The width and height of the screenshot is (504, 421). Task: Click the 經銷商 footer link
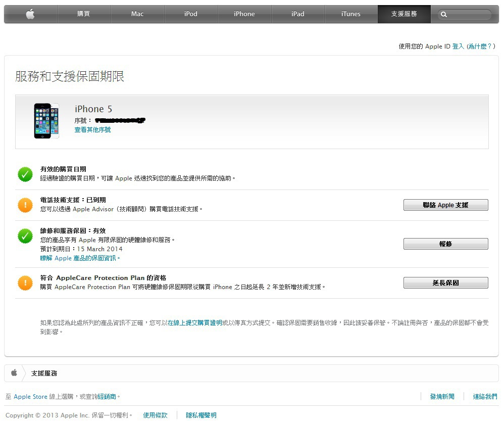[107, 397]
